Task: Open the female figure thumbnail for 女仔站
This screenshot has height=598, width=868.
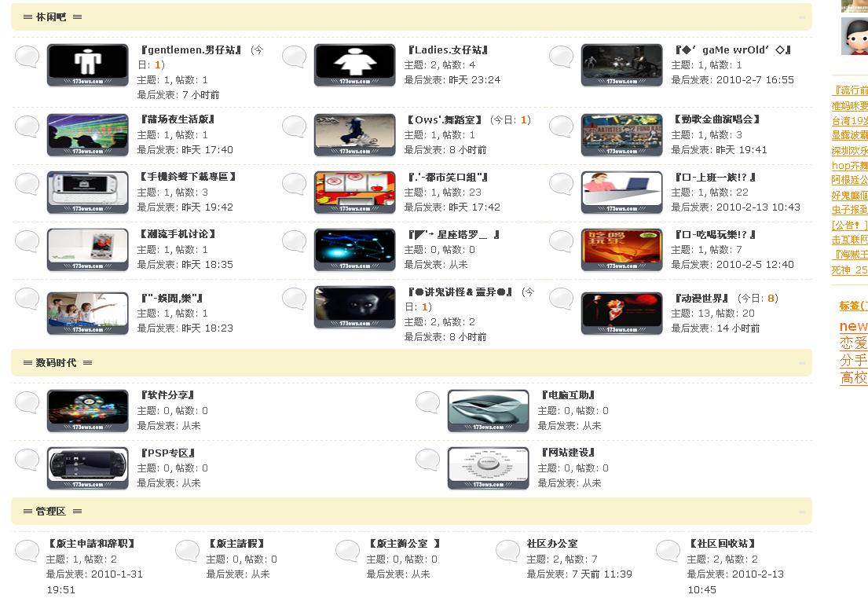Action: [x=355, y=64]
